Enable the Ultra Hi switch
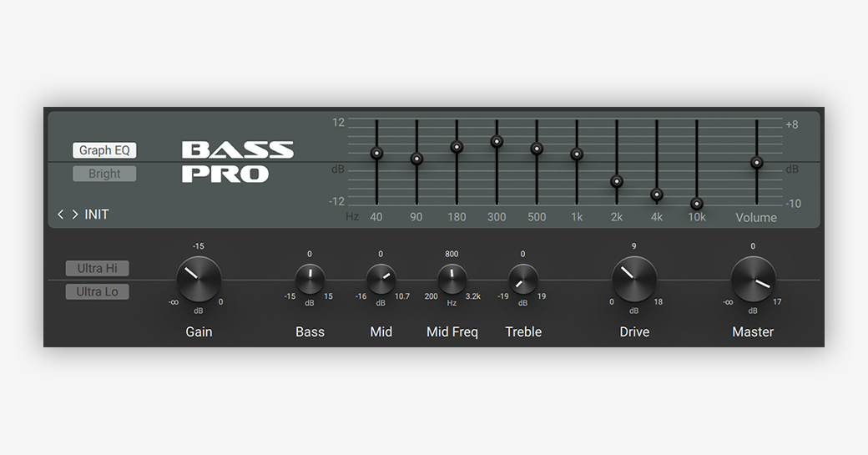The width and height of the screenshot is (868, 455). [98, 269]
